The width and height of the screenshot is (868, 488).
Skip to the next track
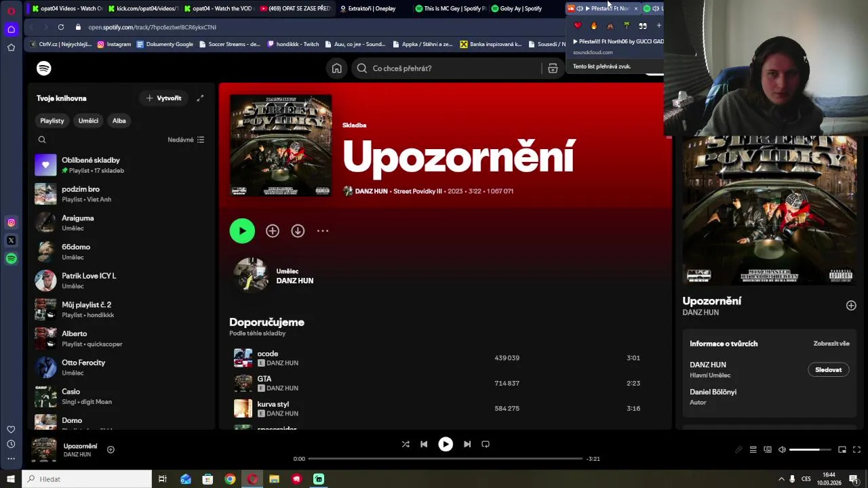tap(467, 444)
